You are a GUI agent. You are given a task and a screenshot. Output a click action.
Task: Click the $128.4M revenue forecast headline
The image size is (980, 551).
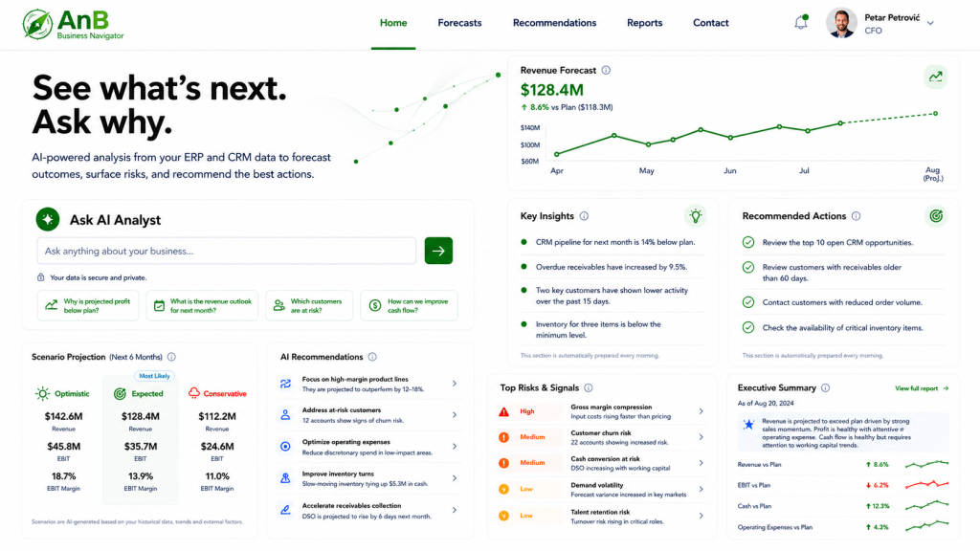pyautogui.click(x=552, y=90)
